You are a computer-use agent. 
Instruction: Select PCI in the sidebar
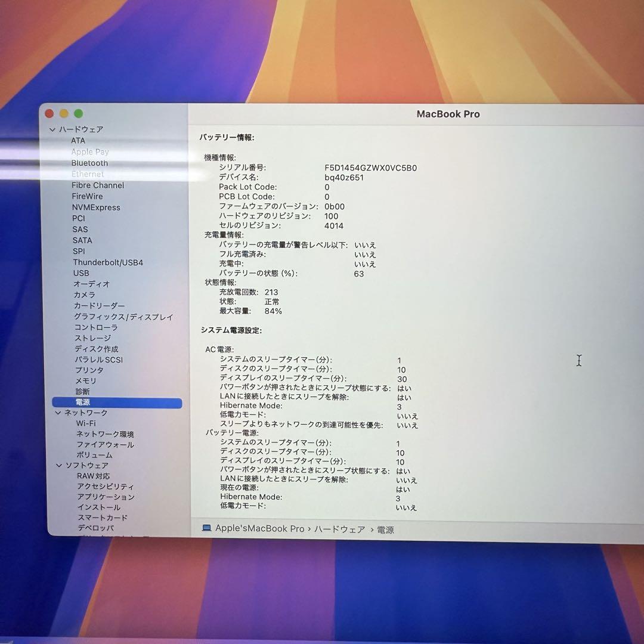point(79,218)
